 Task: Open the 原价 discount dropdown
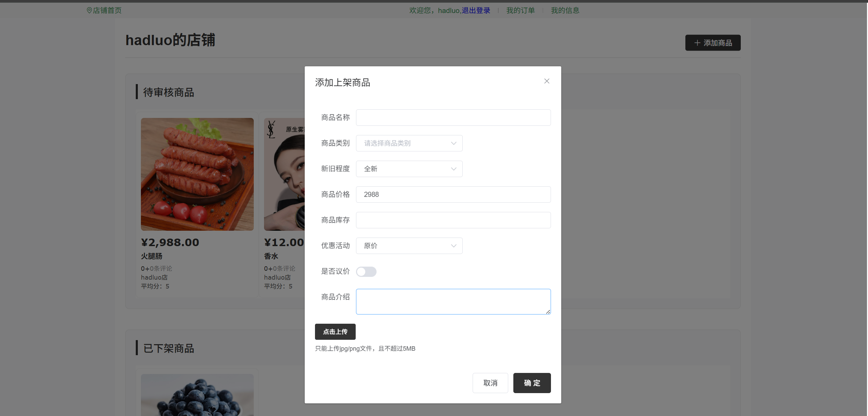(x=404, y=246)
